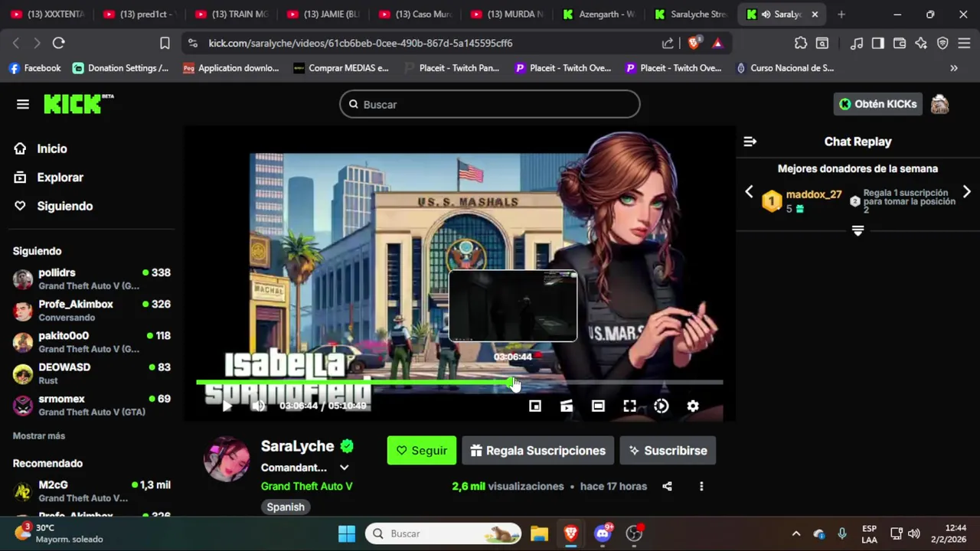980x551 pixels.
Task: Open M2cG recommended channel
Action: click(92, 491)
